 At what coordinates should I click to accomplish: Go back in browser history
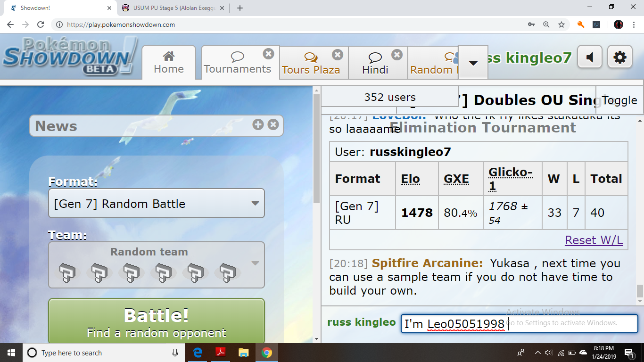point(10,25)
